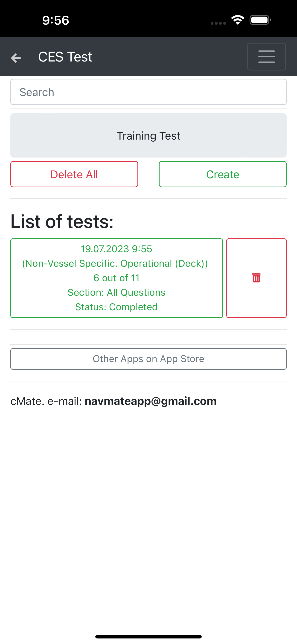Tap the 9:56 status bar clock
Screen dimensions: 297x644
pos(55,20)
